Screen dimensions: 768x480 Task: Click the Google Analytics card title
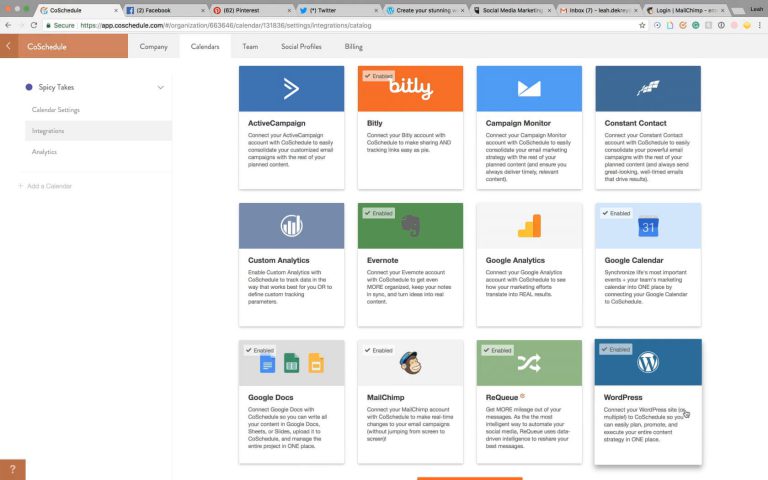(x=515, y=260)
